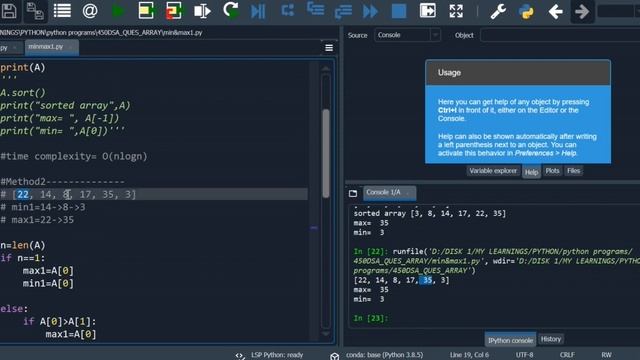Image resolution: width=640 pixels, height=360 pixels.
Task: Open the Files tab
Action: tap(573, 171)
